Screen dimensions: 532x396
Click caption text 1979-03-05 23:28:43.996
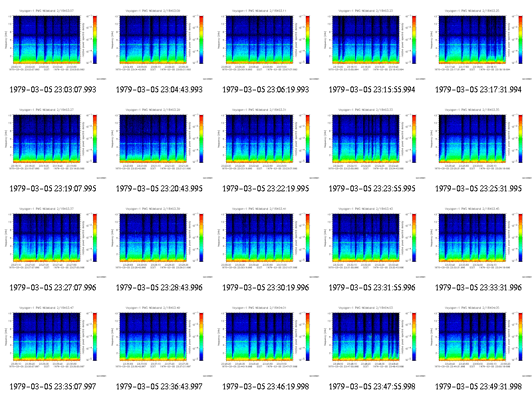pos(159,288)
